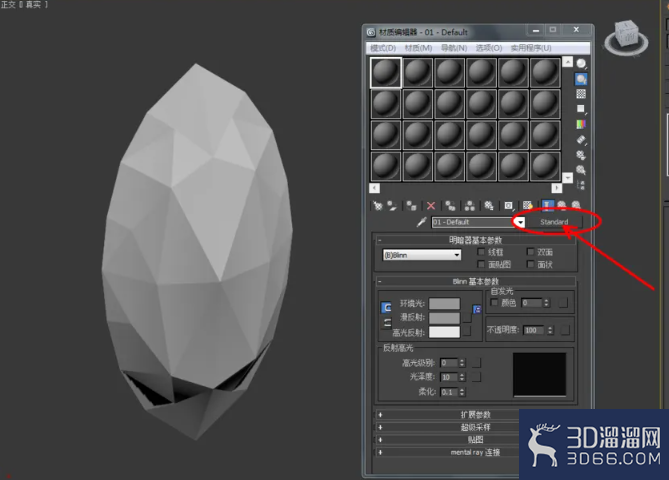Open the Material/Map Navigator icon
This screenshot has width=669, height=480.
(581, 185)
